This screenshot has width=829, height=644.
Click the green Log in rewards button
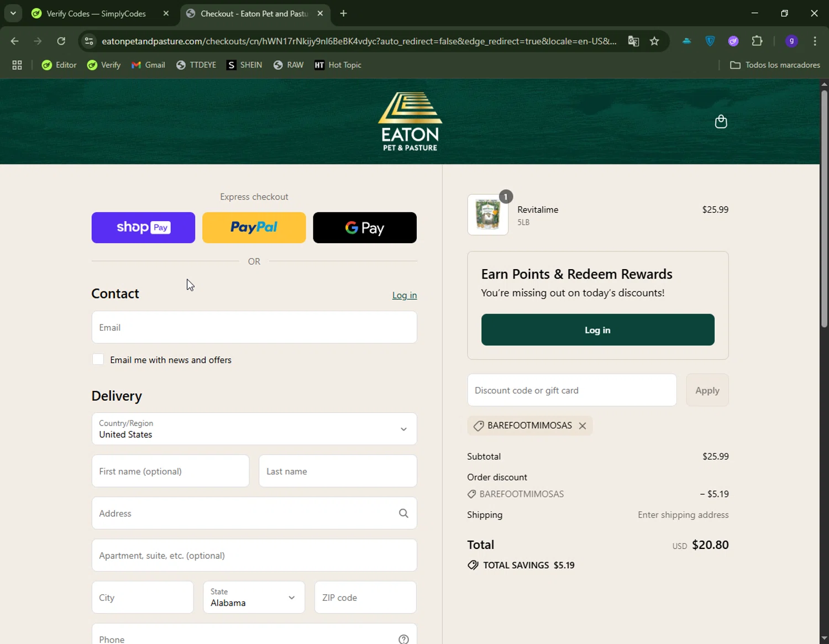(x=598, y=330)
